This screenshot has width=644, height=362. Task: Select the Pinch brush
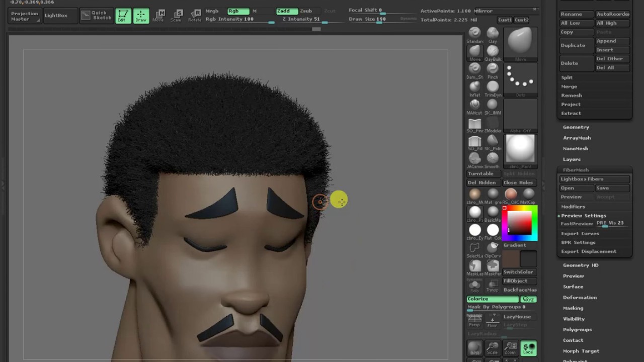tap(493, 70)
